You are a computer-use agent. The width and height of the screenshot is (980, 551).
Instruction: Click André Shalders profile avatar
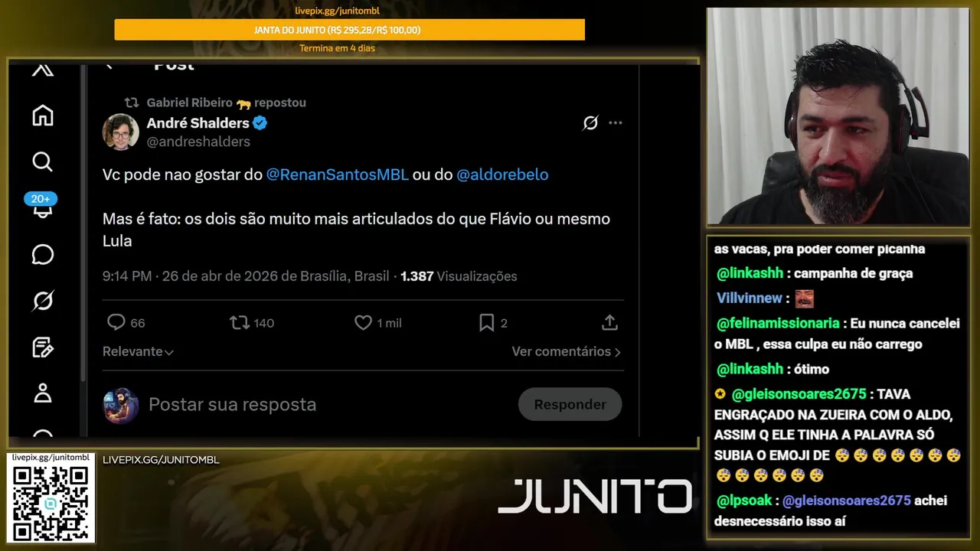(121, 132)
